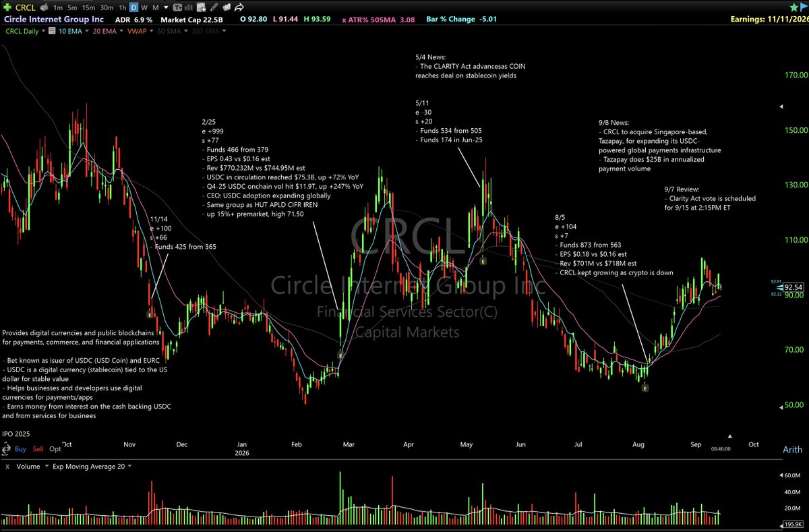The image size is (809, 532).
Task: Click the 8/5 earnings E marker
Action: click(645, 388)
